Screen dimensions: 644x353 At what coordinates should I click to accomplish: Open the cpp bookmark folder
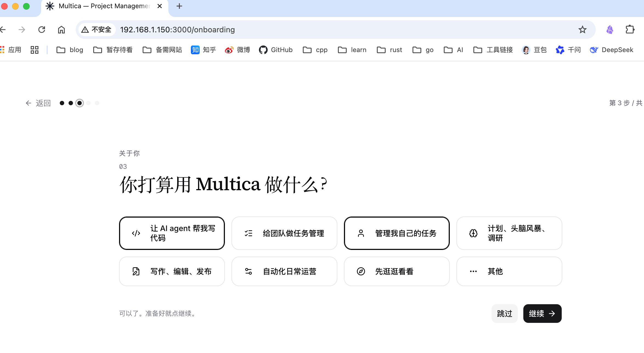pos(315,50)
